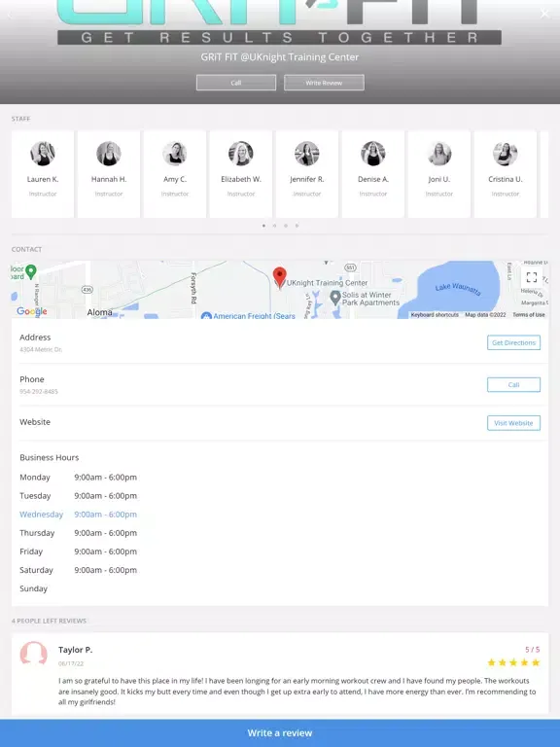
Task: Tap the Call button in header
Action: (235, 83)
